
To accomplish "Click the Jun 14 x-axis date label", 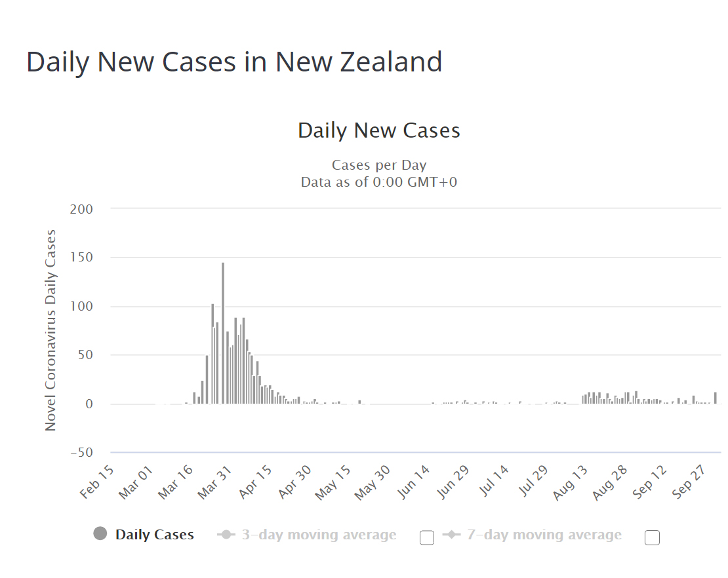I will (x=415, y=484).
